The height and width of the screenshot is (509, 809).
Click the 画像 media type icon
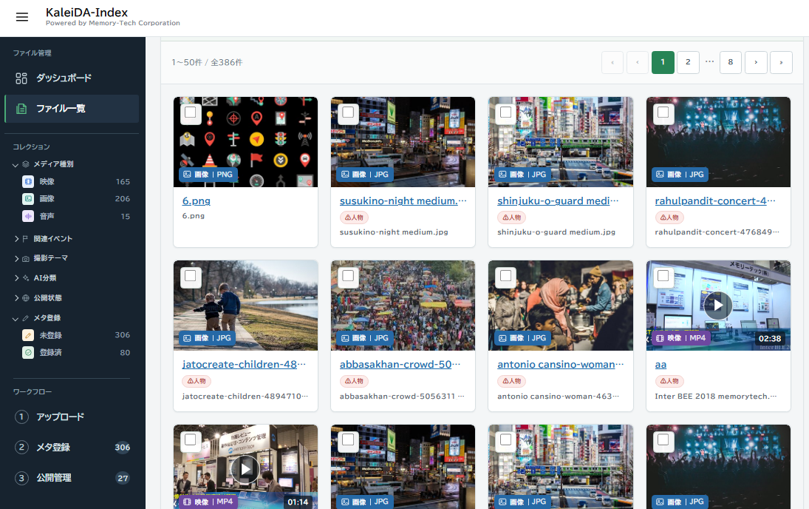pos(28,199)
